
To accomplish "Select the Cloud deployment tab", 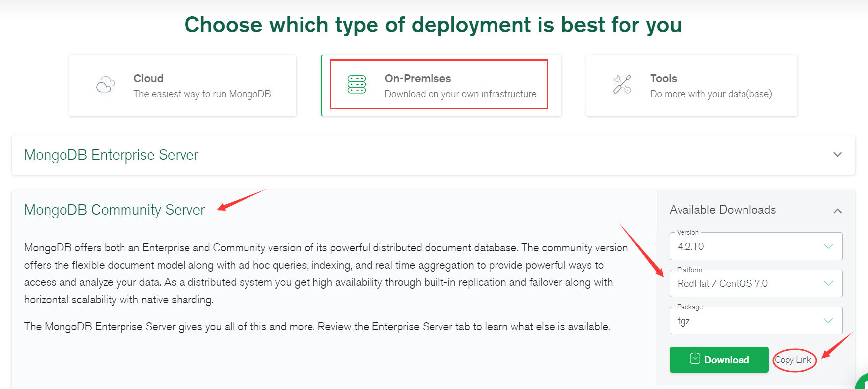I will coord(183,86).
